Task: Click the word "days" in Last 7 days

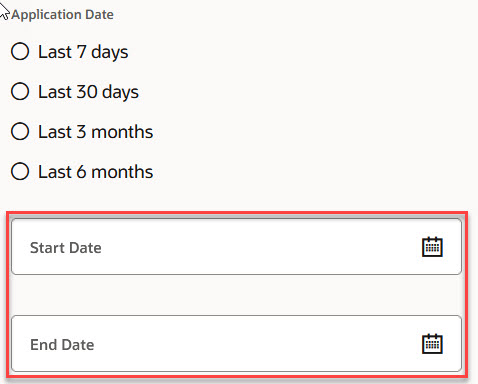Action: [x=110, y=53]
